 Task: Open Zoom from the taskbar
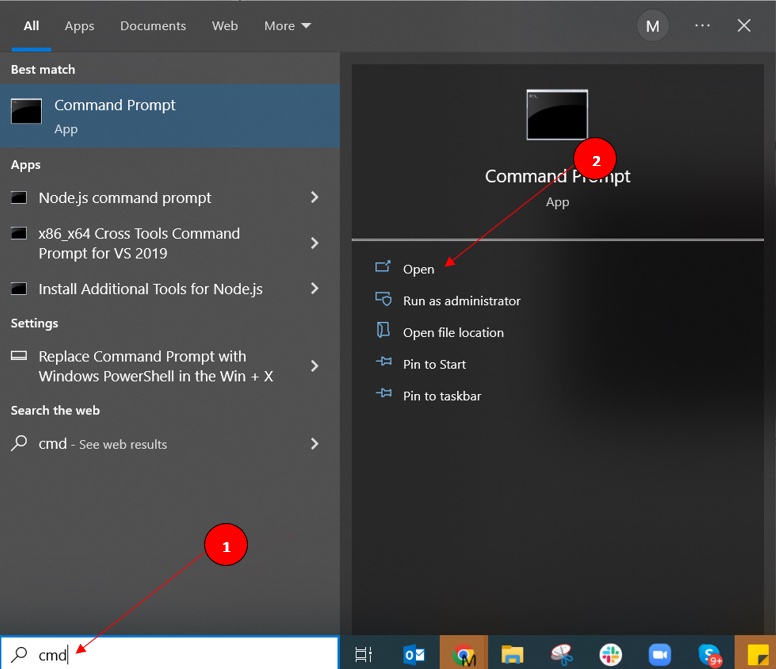[x=660, y=655]
